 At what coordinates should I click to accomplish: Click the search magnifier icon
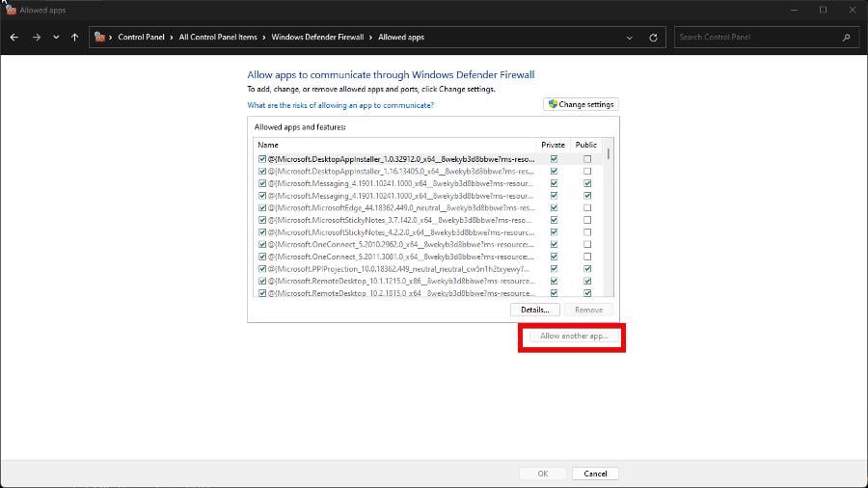coord(847,37)
